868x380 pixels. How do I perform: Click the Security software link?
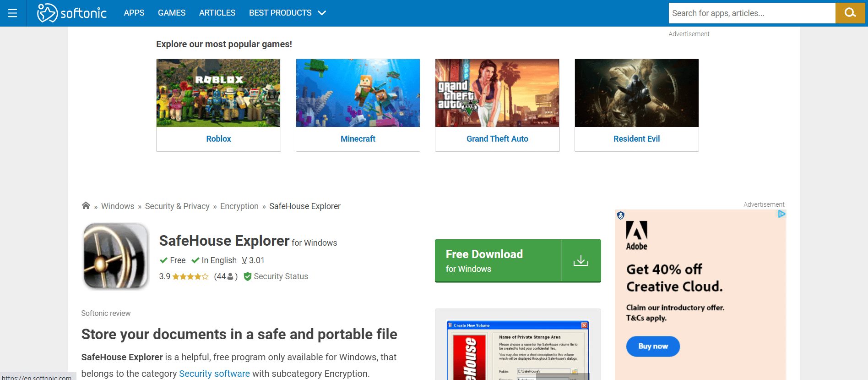(x=214, y=374)
